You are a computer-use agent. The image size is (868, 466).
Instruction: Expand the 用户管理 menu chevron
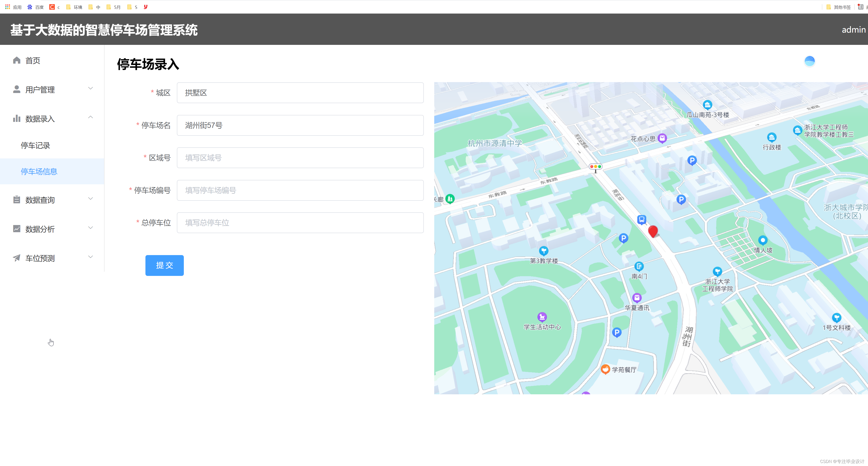pyautogui.click(x=90, y=88)
